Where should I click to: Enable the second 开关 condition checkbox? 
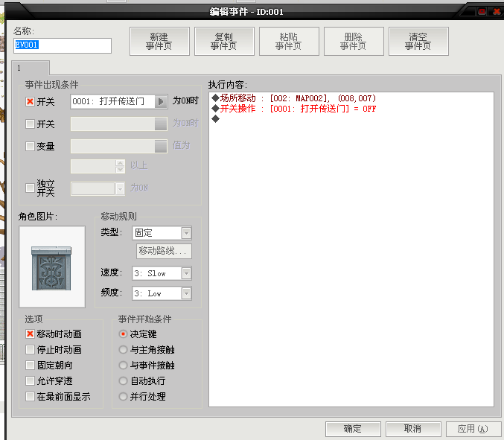tap(30, 124)
